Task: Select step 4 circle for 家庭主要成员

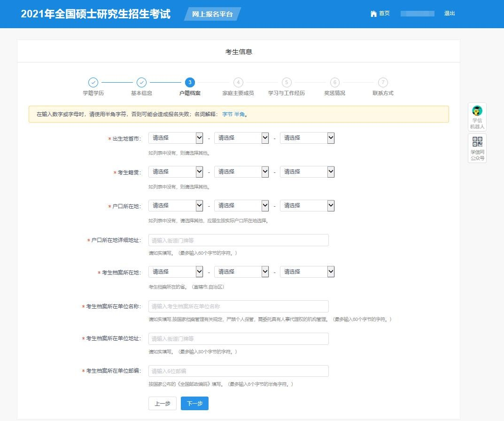Action: tap(238, 83)
